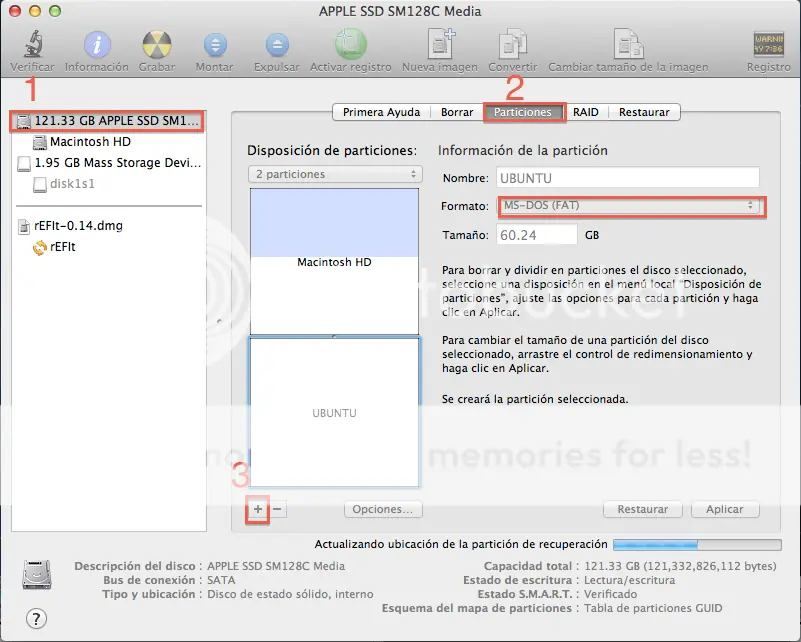Click the plus add partition button

258,509
